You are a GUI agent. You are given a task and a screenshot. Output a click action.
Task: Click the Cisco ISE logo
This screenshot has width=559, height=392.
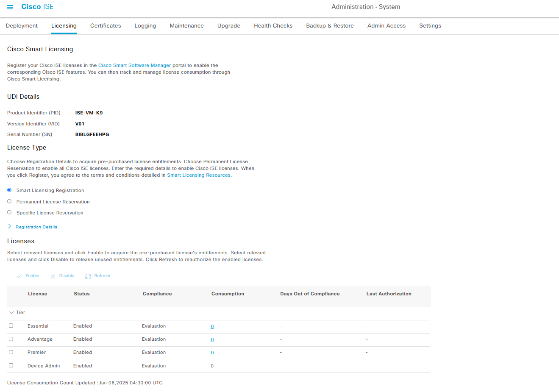tap(37, 7)
